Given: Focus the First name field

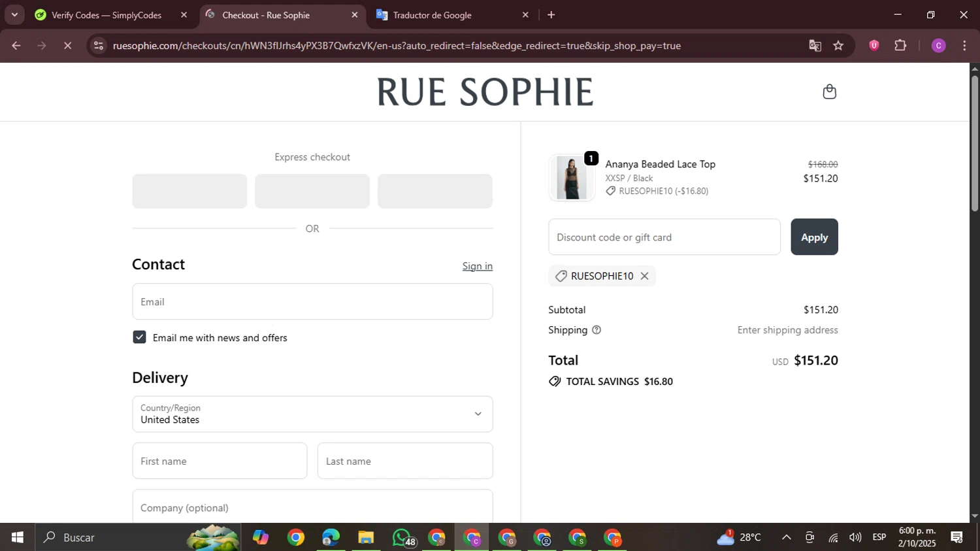Looking at the screenshot, I should 220,461.
